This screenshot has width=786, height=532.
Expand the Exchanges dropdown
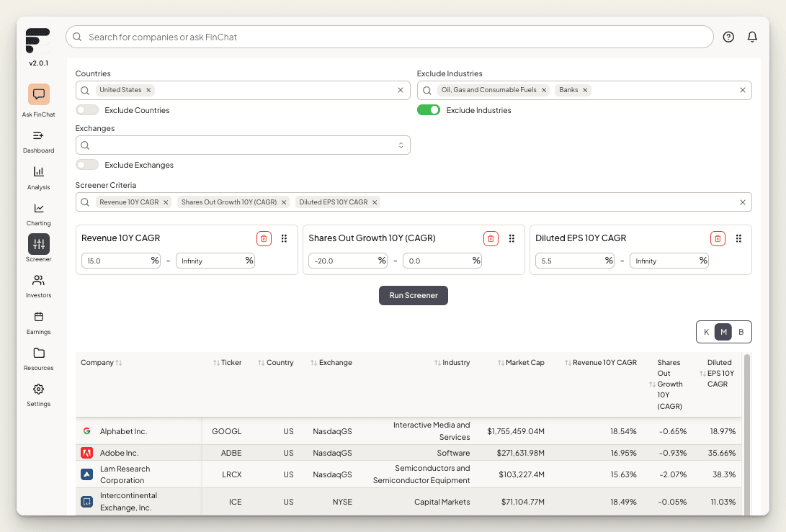coord(401,145)
